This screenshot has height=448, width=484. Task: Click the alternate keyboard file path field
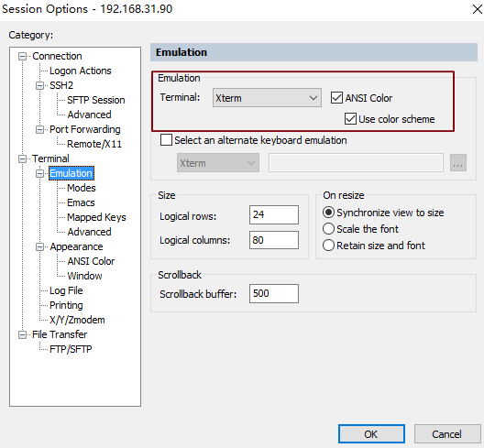click(x=356, y=162)
